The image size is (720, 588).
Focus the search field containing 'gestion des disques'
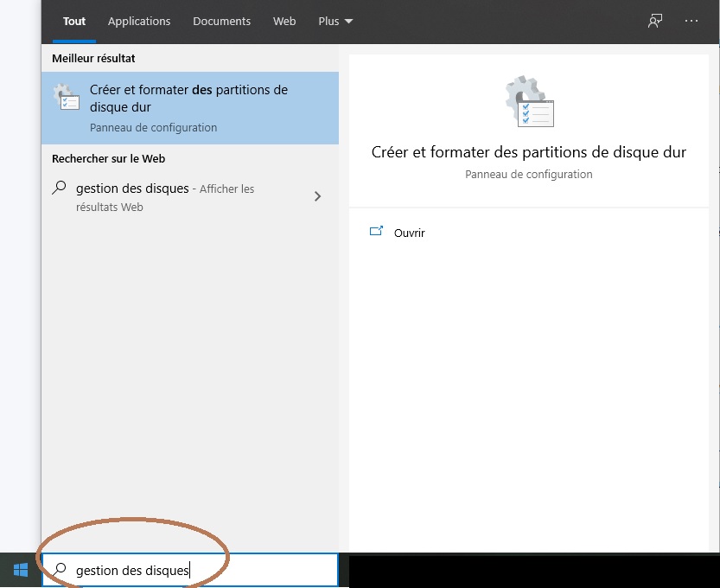[x=190, y=570]
